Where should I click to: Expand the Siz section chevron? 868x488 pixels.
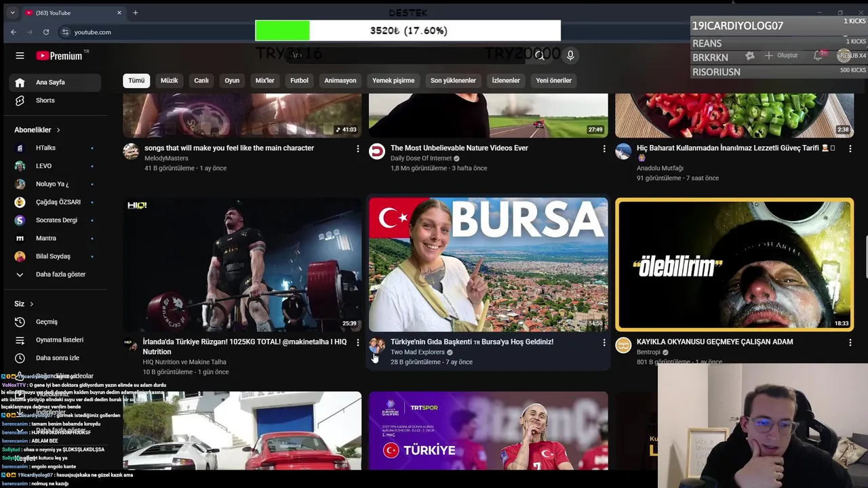[x=31, y=304]
